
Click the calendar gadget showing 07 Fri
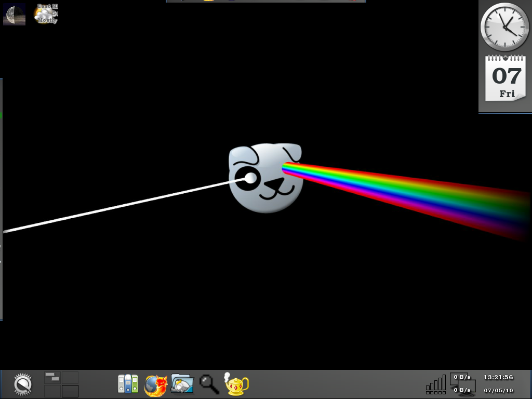tap(506, 78)
